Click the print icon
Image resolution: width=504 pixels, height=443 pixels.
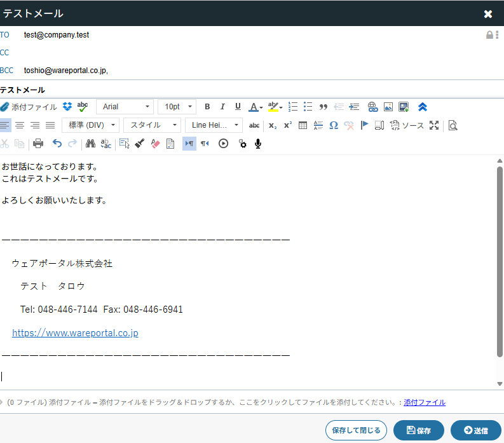(x=38, y=144)
